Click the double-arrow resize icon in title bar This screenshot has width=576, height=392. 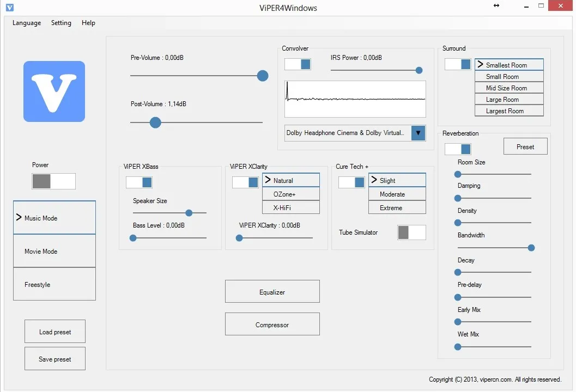[496, 5]
